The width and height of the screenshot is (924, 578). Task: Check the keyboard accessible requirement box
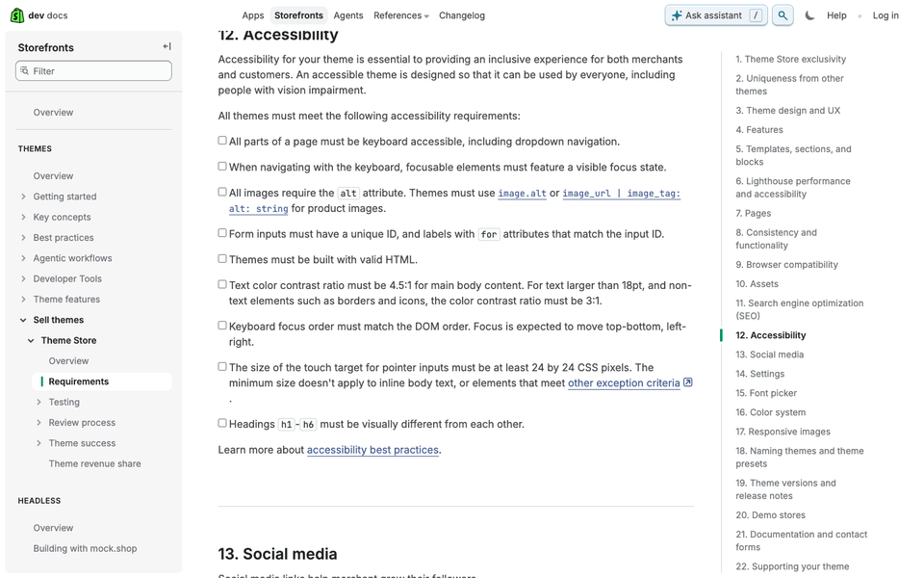point(222,141)
